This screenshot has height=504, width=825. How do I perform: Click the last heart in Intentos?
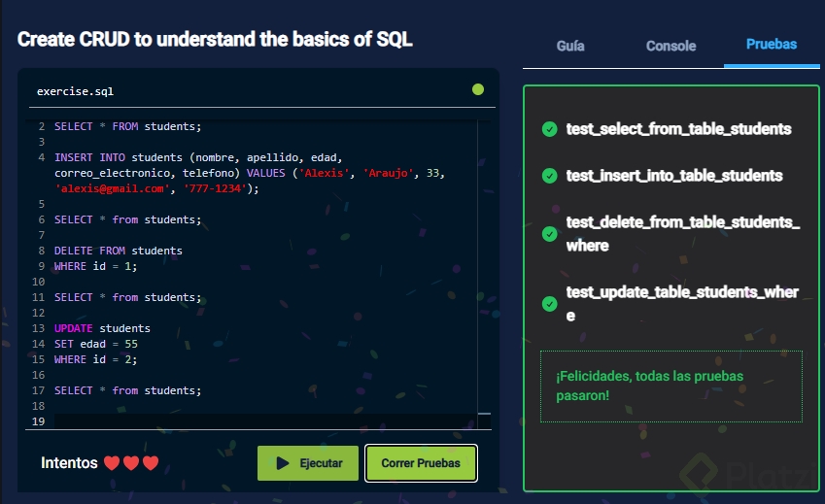(x=150, y=463)
